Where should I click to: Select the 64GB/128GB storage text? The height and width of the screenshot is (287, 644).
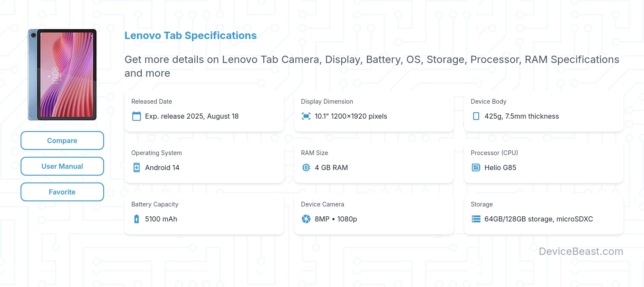pyautogui.click(x=539, y=219)
